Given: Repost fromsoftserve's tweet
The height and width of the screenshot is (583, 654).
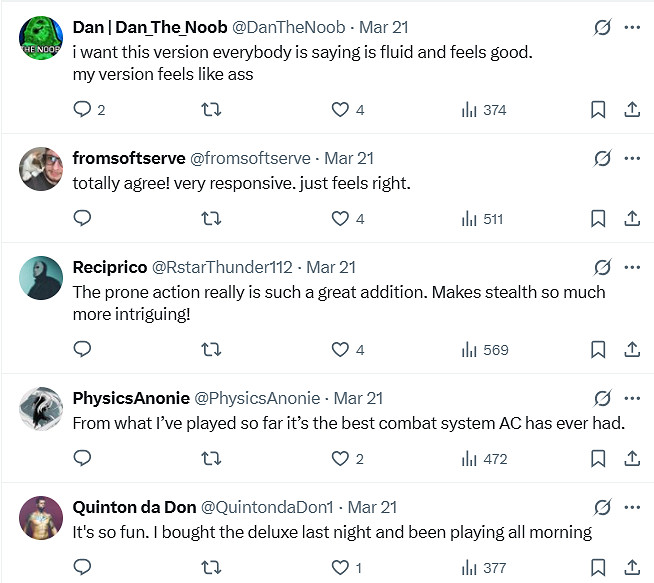Looking at the screenshot, I should [x=211, y=219].
